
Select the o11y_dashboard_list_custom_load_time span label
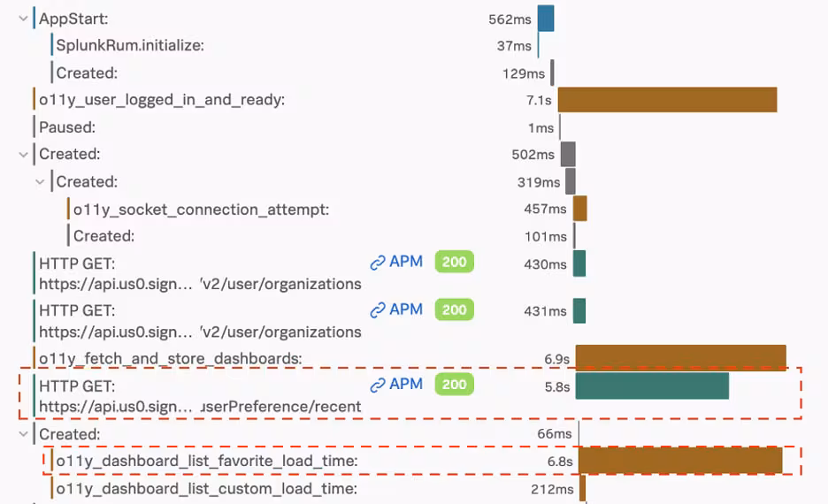click(x=206, y=488)
